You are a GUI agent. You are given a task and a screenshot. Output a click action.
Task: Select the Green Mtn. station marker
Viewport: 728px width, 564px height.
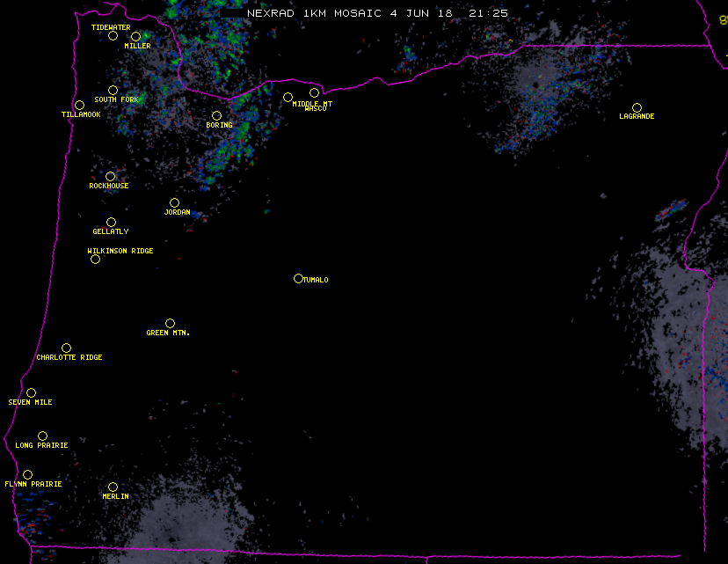pyautogui.click(x=170, y=324)
